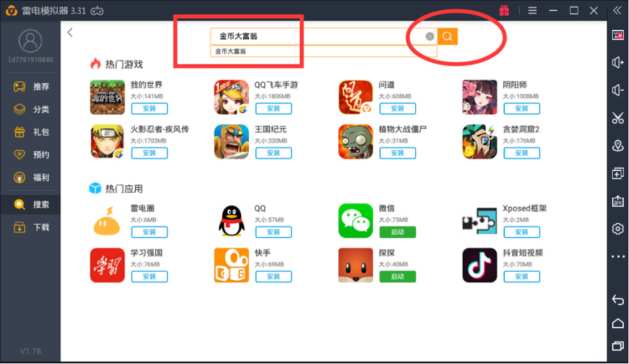Image resolution: width=629 pixels, height=364 pixels.
Task: Open the red gift box icon in title bar
Action: (504, 10)
